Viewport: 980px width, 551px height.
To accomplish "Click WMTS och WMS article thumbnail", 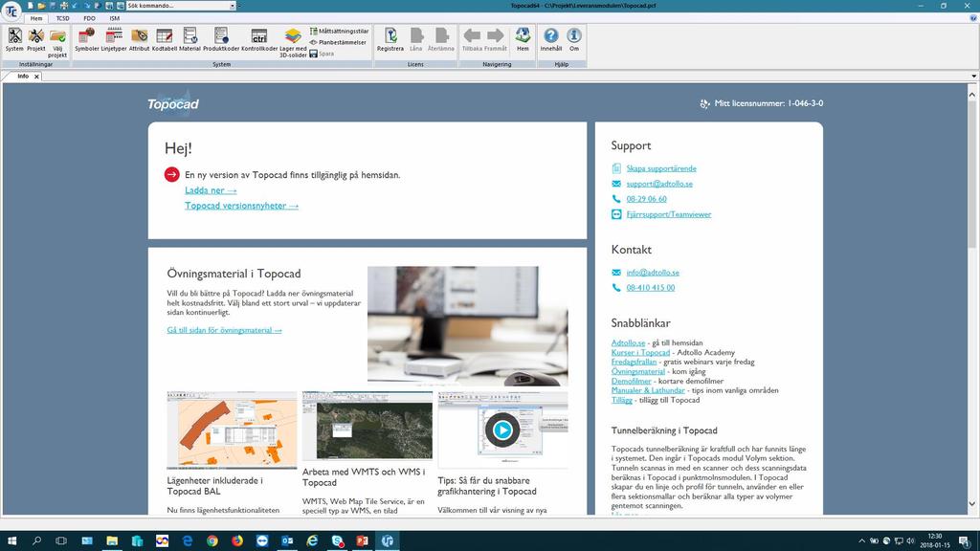I will (x=367, y=426).
